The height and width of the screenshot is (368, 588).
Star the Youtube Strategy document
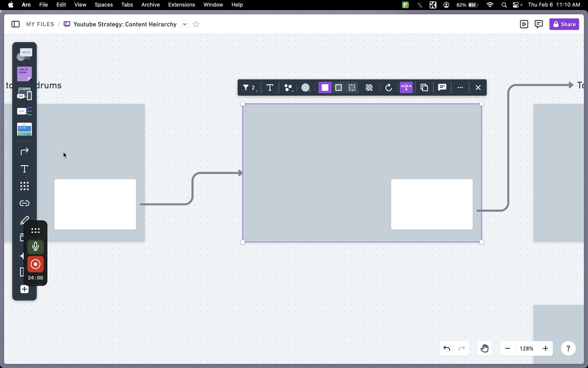196,24
